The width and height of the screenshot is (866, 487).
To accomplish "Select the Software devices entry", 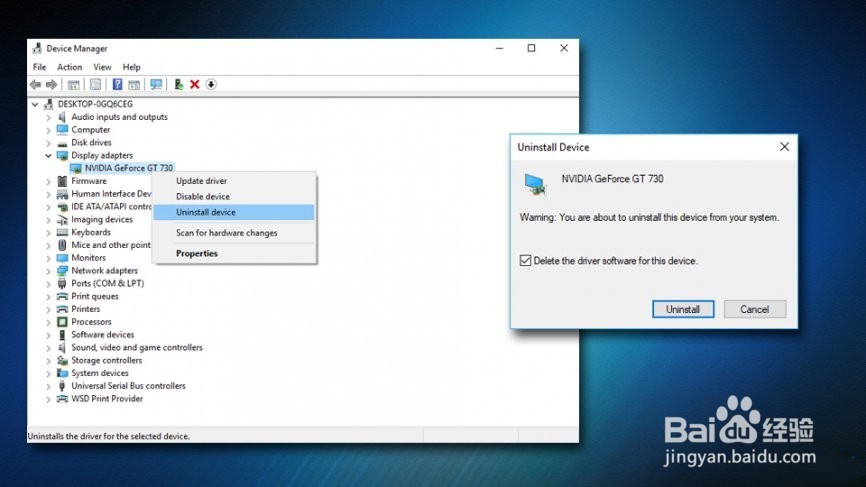I will click(x=102, y=335).
